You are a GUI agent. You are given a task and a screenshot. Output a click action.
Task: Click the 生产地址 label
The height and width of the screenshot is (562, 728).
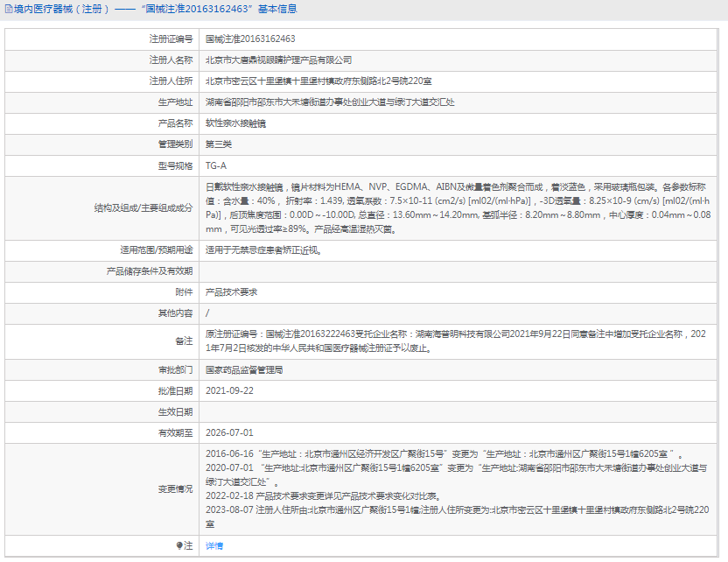coord(175,102)
